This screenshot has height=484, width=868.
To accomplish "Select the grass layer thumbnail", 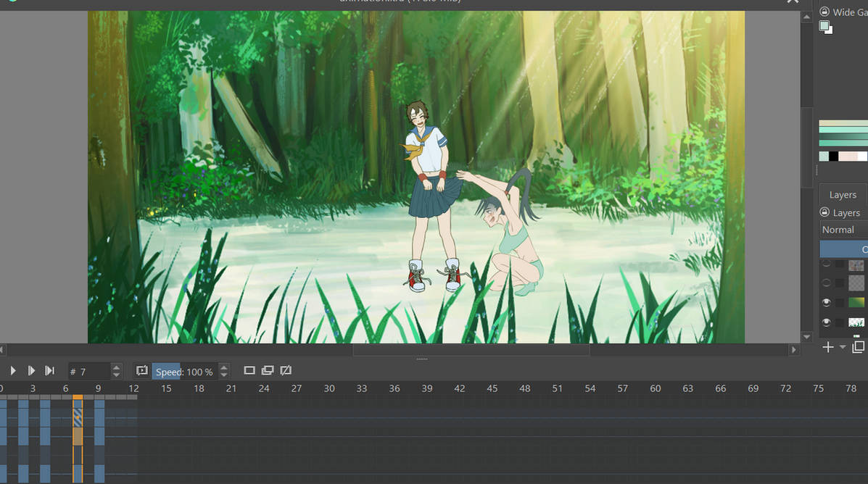I will [x=856, y=322].
